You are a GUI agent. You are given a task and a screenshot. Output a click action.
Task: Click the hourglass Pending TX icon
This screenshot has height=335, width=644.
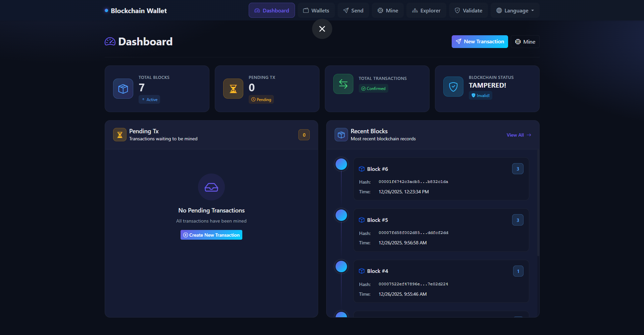pos(233,88)
